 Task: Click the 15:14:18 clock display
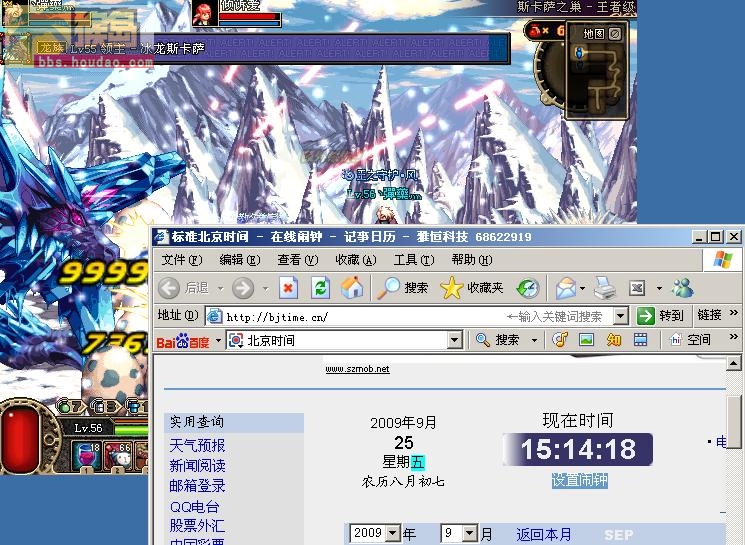click(578, 449)
